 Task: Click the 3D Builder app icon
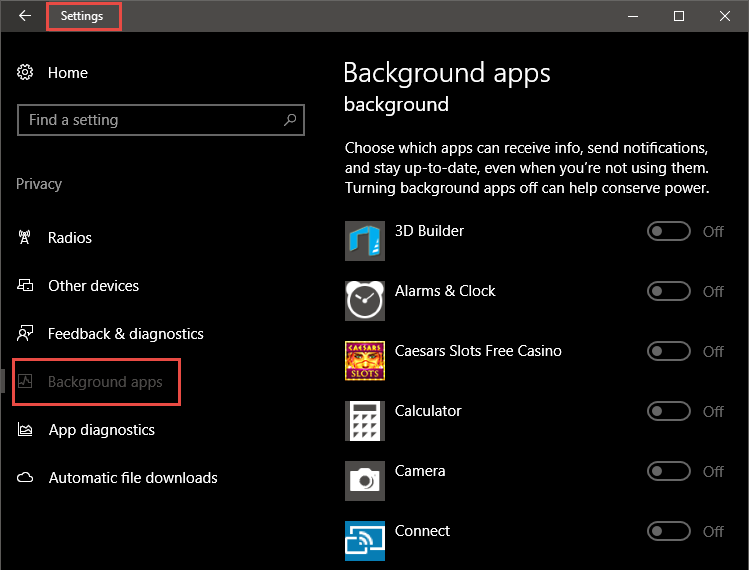pos(365,241)
